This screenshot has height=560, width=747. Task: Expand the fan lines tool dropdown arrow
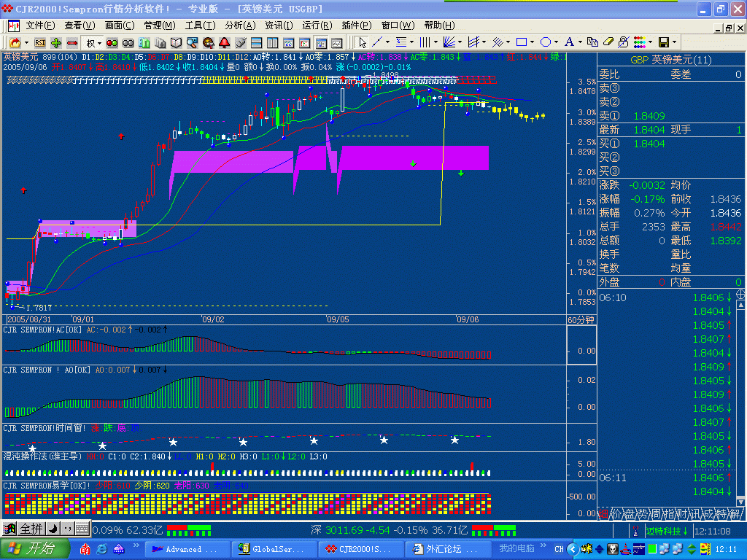(460, 43)
